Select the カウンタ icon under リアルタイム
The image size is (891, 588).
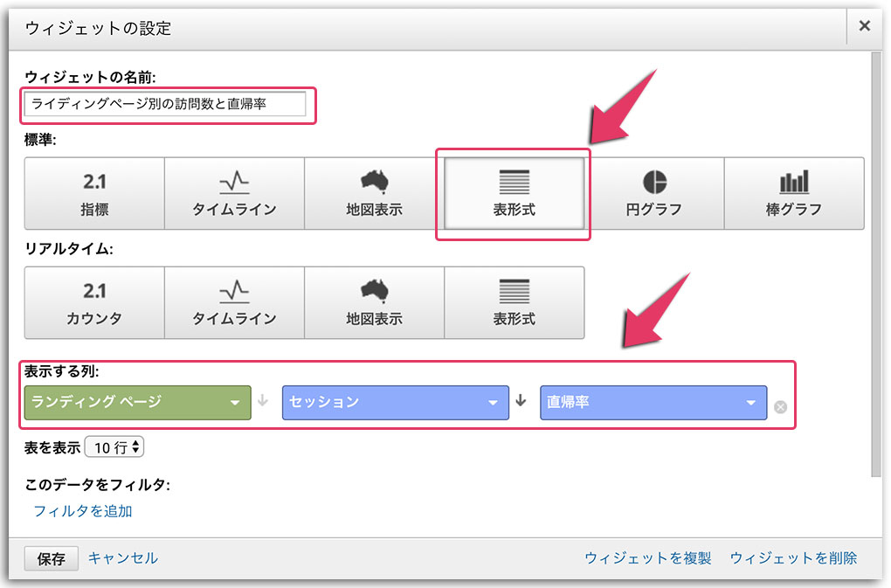coord(93,302)
